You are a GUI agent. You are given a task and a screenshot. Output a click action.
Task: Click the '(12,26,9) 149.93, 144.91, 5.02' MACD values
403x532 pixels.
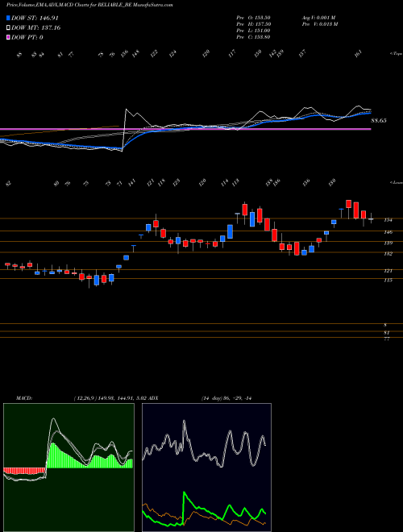[x=110, y=398]
